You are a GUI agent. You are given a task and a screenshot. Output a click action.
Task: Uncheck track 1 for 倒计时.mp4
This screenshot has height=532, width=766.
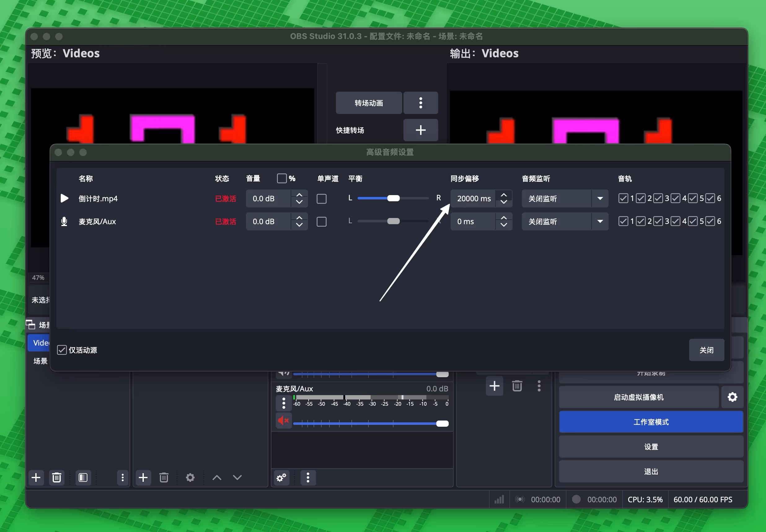coord(623,198)
